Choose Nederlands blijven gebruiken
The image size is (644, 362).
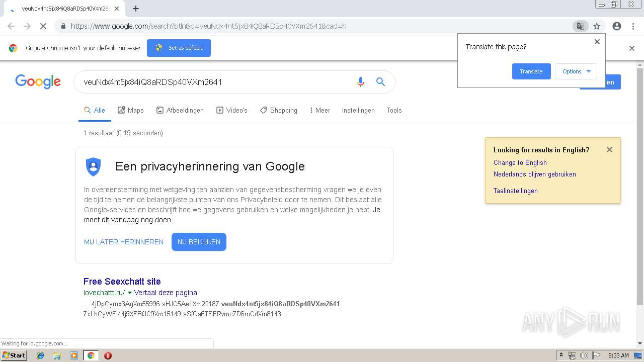pos(535,174)
